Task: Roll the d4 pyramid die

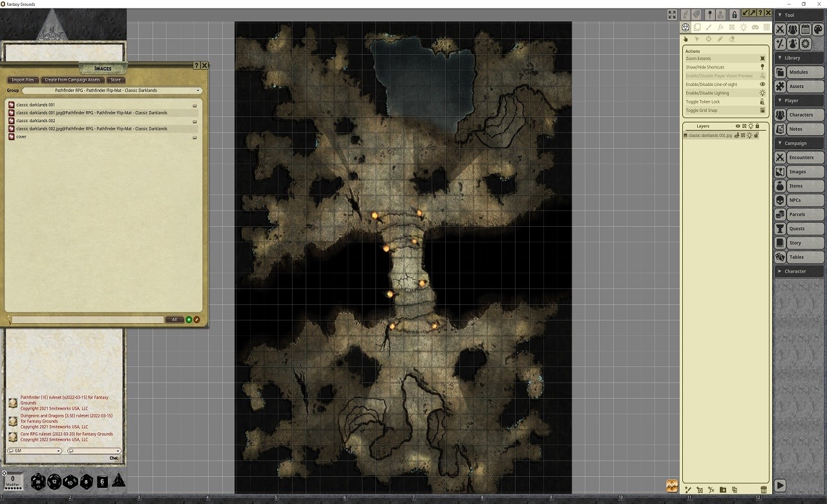Action: click(x=118, y=481)
